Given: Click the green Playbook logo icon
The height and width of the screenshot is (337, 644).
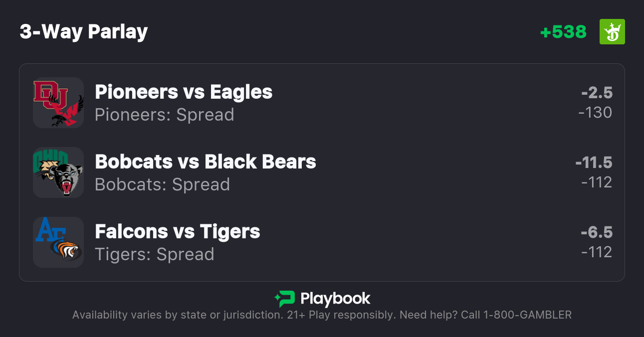Looking at the screenshot, I should click(285, 299).
